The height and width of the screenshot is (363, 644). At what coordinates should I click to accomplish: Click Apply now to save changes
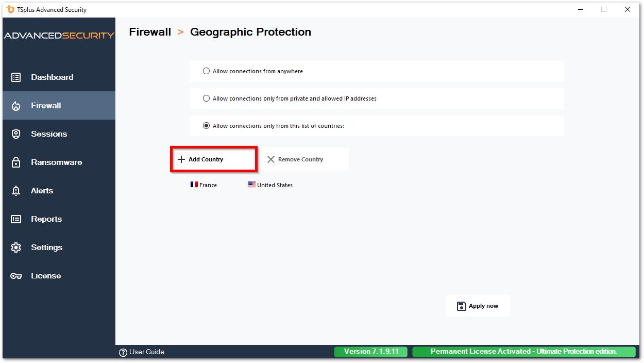[x=477, y=305]
